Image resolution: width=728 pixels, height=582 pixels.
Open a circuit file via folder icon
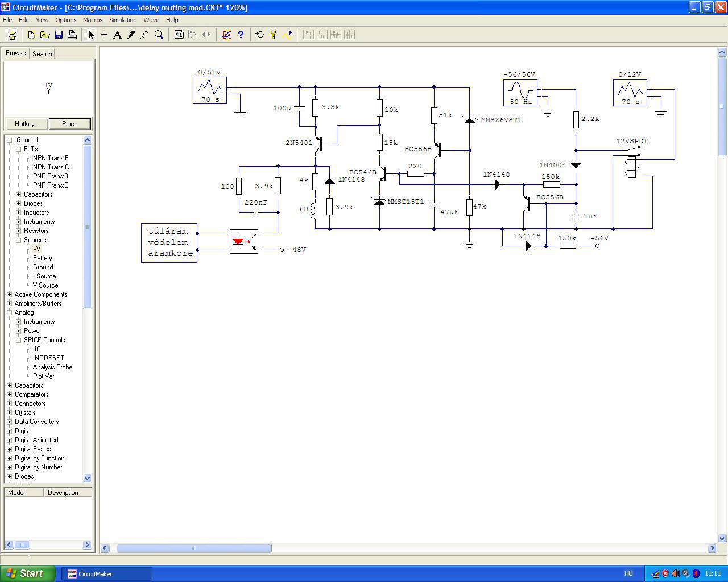[45, 35]
